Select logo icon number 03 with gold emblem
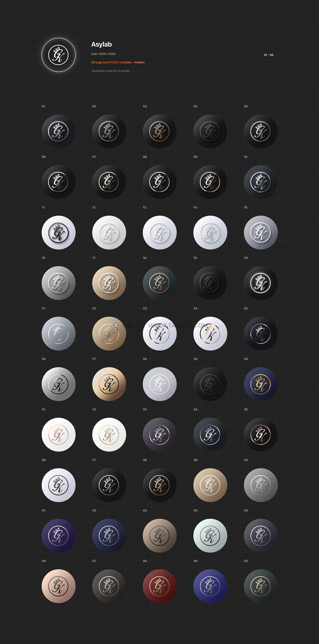 [x=159, y=131]
